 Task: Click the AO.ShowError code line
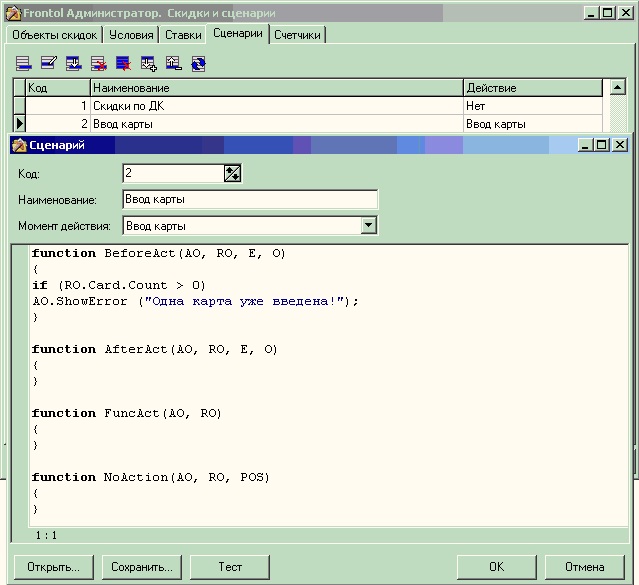(x=195, y=301)
